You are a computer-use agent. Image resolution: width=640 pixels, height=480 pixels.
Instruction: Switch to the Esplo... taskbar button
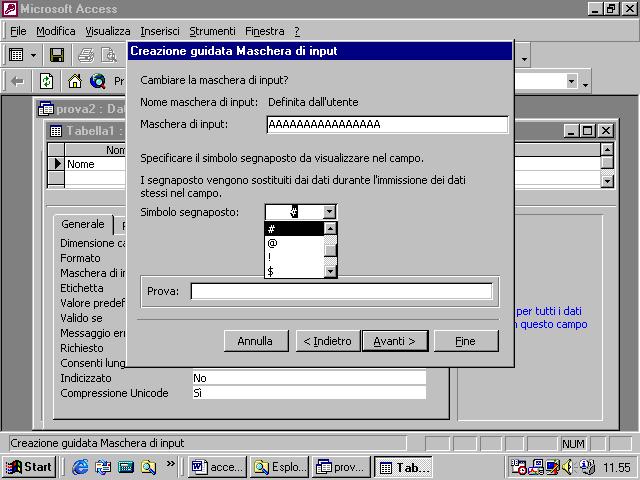click(x=279, y=467)
